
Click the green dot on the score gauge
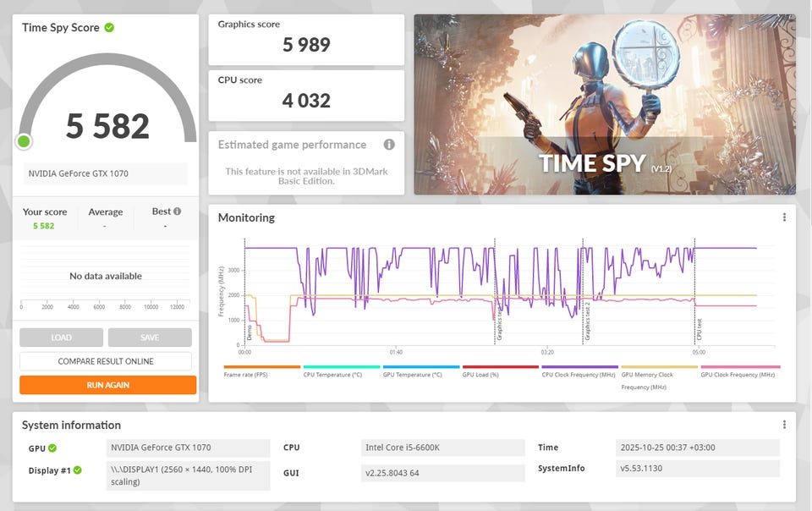24,140
